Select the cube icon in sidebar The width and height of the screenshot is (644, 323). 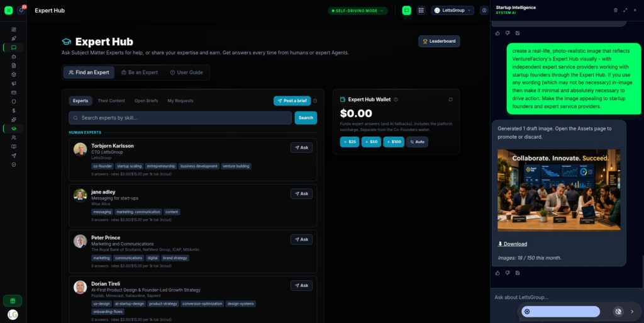(14, 75)
